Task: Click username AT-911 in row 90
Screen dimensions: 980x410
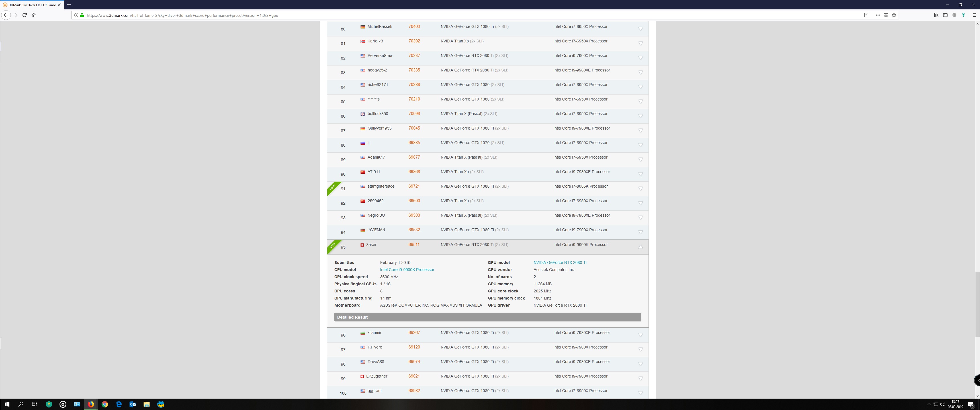Action: click(x=374, y=172)
